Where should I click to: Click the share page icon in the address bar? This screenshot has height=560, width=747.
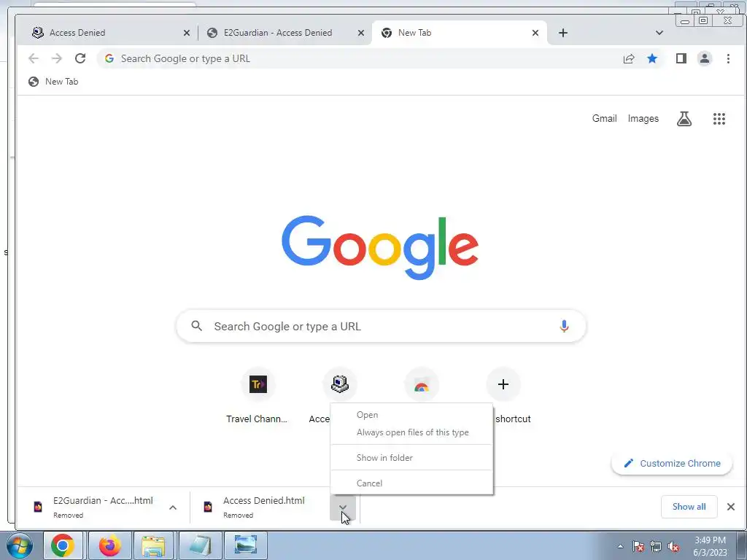[629, 58]
